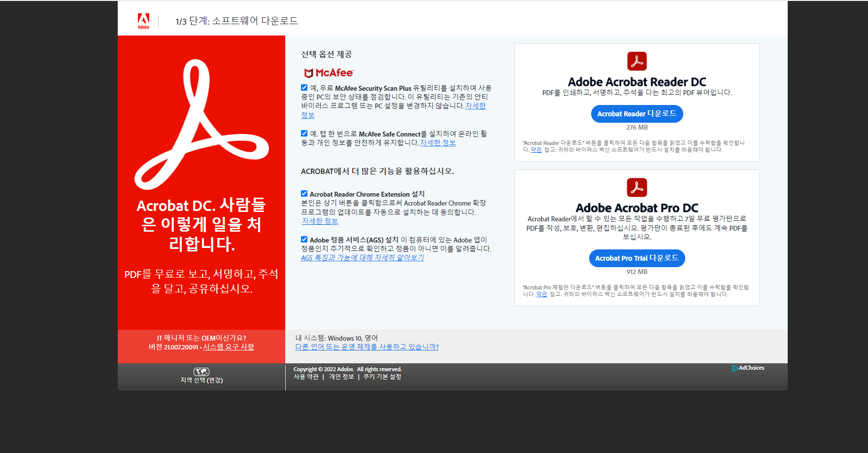
Task: Click the 912 MB file size text
Action: pos(637,272)
